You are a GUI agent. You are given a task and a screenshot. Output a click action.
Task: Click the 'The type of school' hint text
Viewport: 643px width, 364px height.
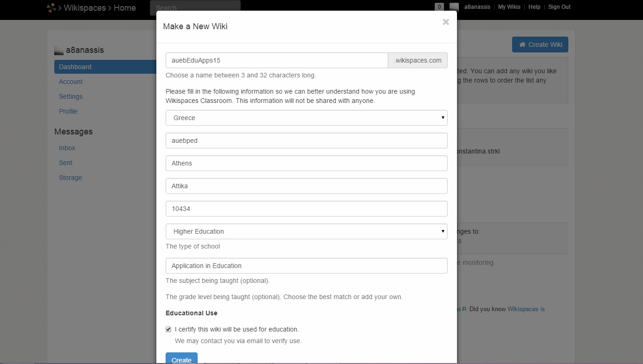tap(193, 246)
